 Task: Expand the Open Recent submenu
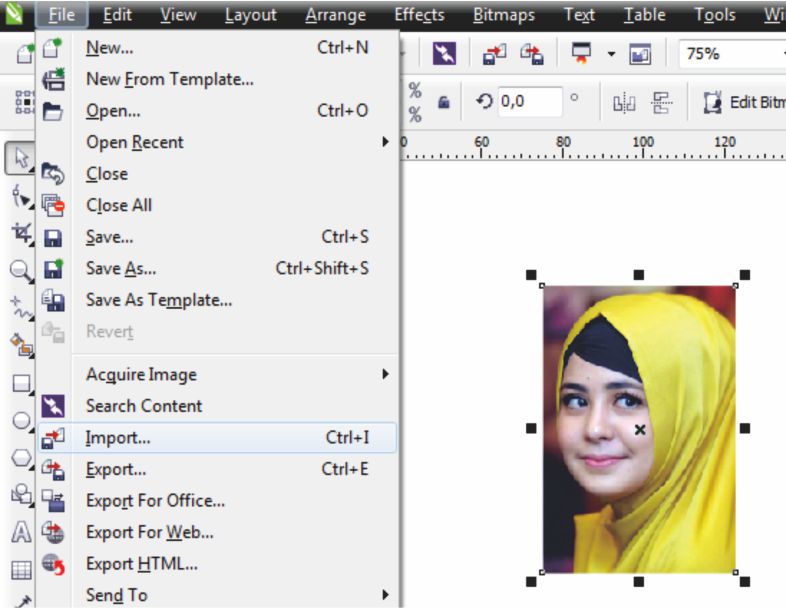(385, 142)
